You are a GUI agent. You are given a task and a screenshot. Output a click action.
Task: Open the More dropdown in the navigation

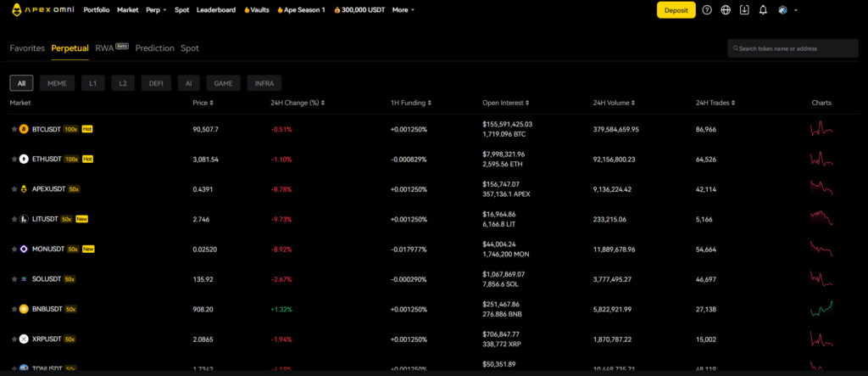(x=403, y=10)
